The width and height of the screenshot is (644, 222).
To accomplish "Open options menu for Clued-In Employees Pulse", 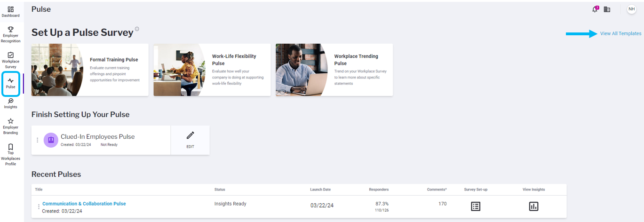I will point(37,140).
